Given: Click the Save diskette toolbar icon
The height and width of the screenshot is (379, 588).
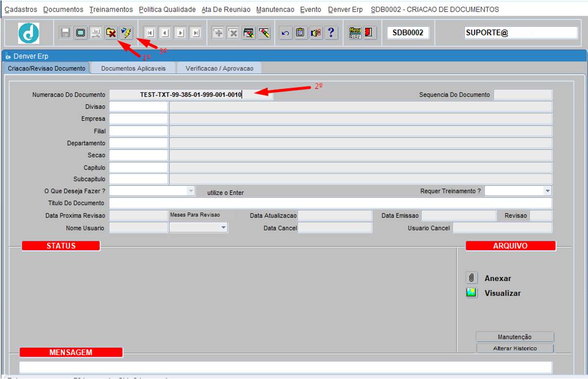Looking at the screenshot, I should pos(65,33).
